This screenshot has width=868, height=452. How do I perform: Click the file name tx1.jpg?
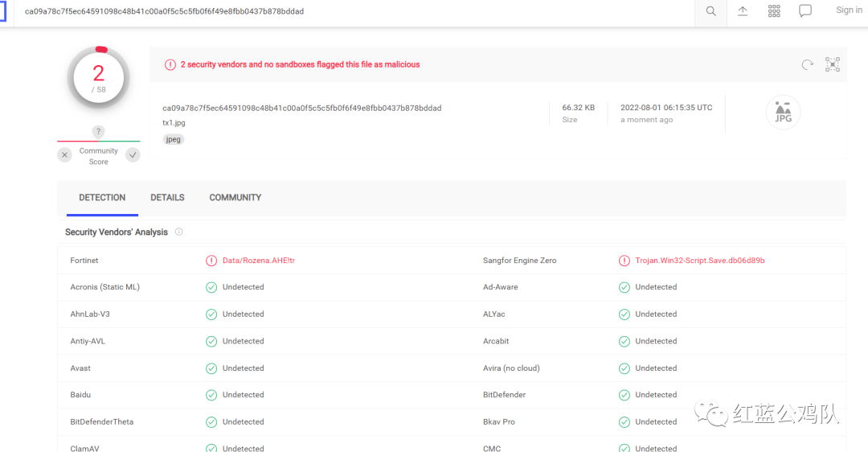[174, 123]
